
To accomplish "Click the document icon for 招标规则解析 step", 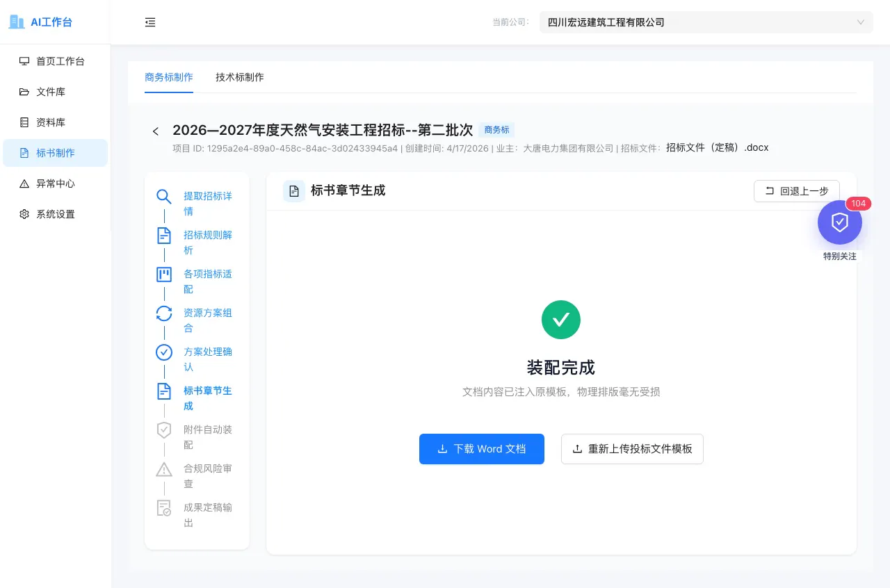I will pos(164,236).
